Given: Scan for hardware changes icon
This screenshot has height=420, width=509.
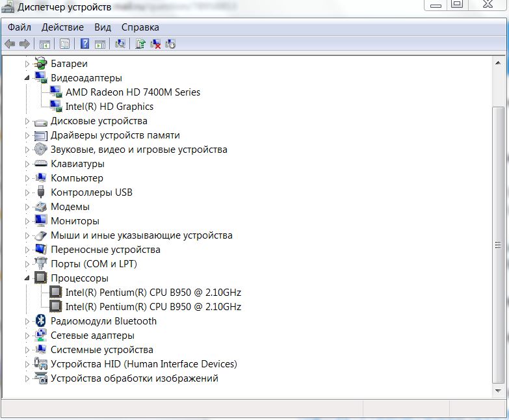Looking at the screenshot, I should coord(120,44).
